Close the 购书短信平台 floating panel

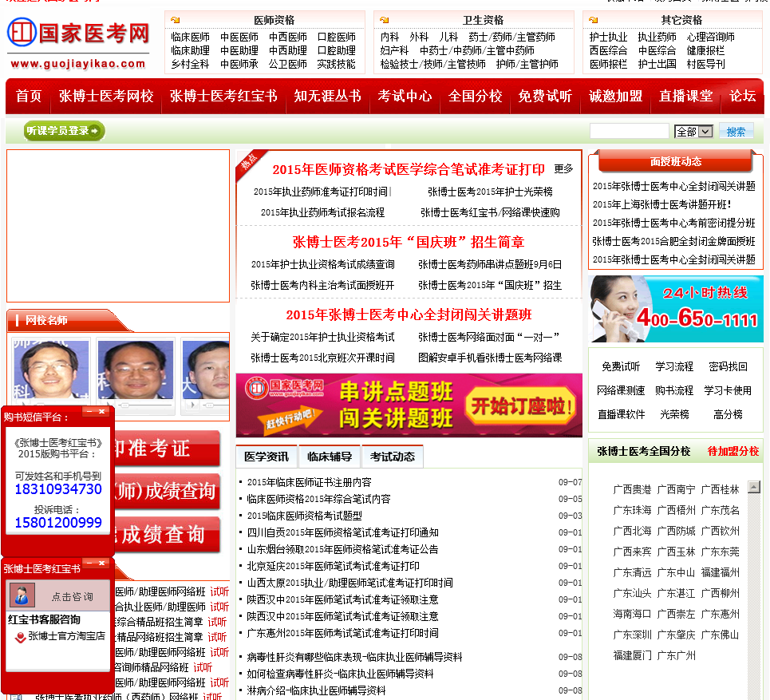pos(101,412)
